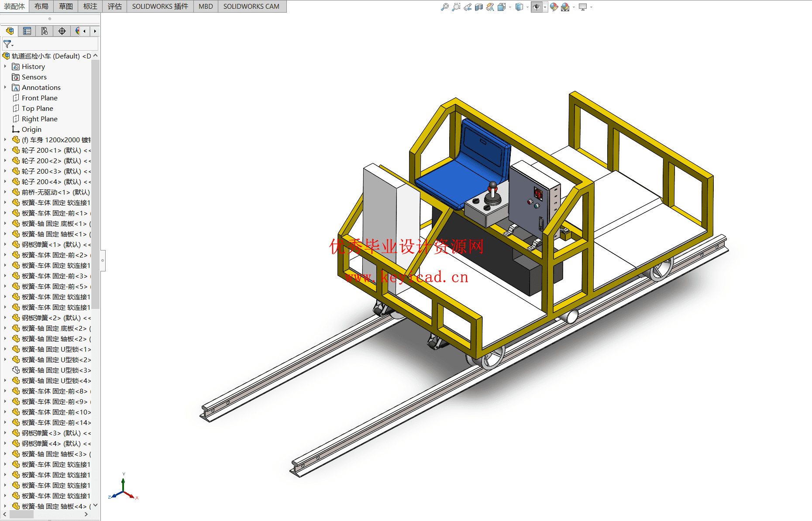Viewport: 812px width, 521px height.
Task: Expand the History folder
Action: [5, 66]
